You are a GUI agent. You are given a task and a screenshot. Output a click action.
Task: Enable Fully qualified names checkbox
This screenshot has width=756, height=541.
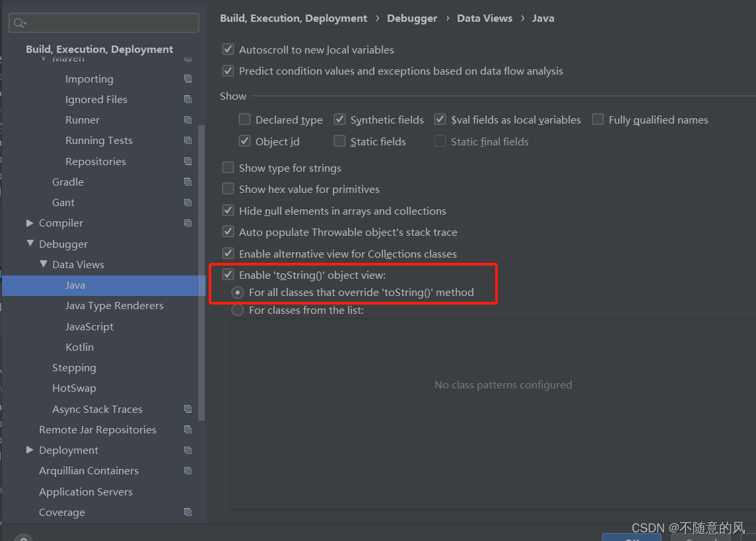click(x=598, y=119)
